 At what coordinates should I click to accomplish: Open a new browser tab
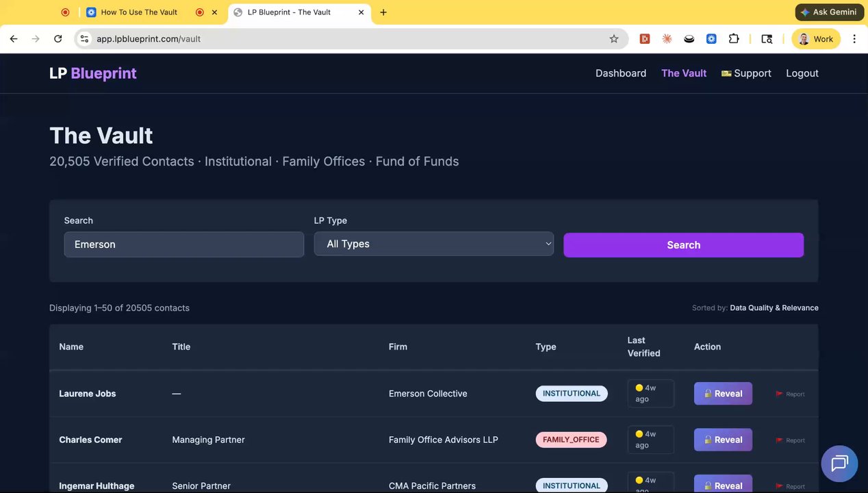pos(383,12)
